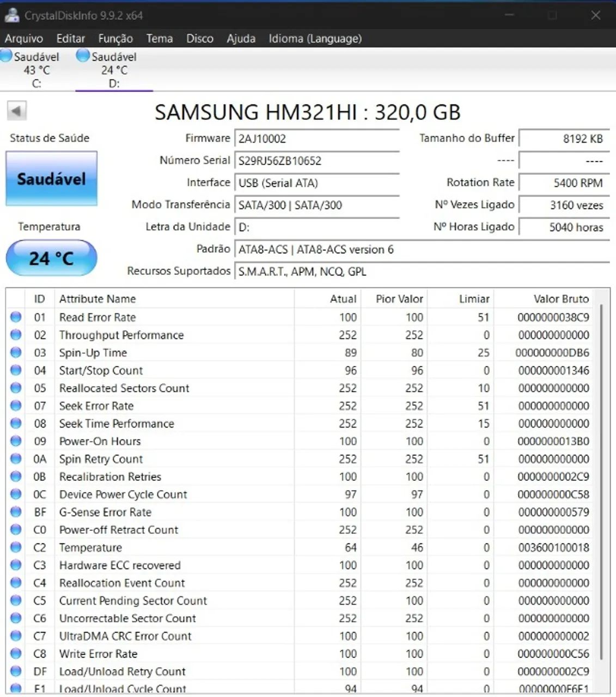Image resolution: width=616 pixels, height=697 pixels.
Task: Switch to disk D: at 24 °C
Action: (113, 69)
